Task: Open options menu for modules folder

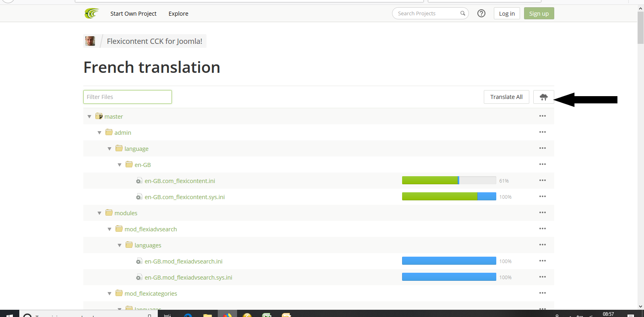Action: click(x=543, y=212)
